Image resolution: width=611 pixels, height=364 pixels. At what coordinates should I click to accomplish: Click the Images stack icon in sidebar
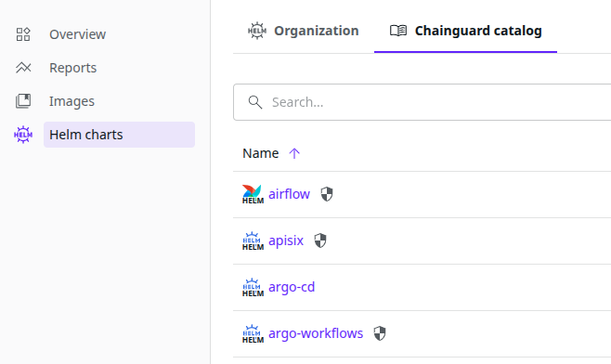[x=23, y=101]
